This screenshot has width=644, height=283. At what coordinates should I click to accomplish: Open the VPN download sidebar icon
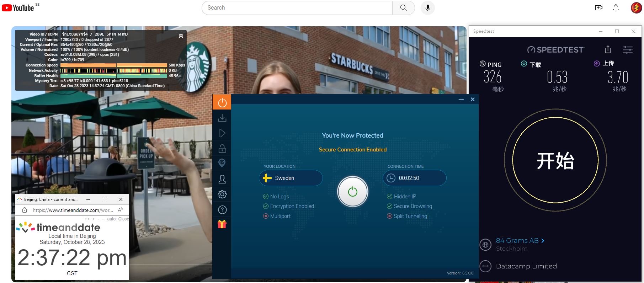(x=222, y=118)
